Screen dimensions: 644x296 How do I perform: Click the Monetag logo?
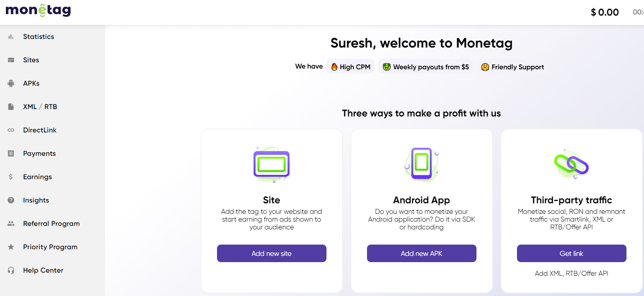pos(38,10)
